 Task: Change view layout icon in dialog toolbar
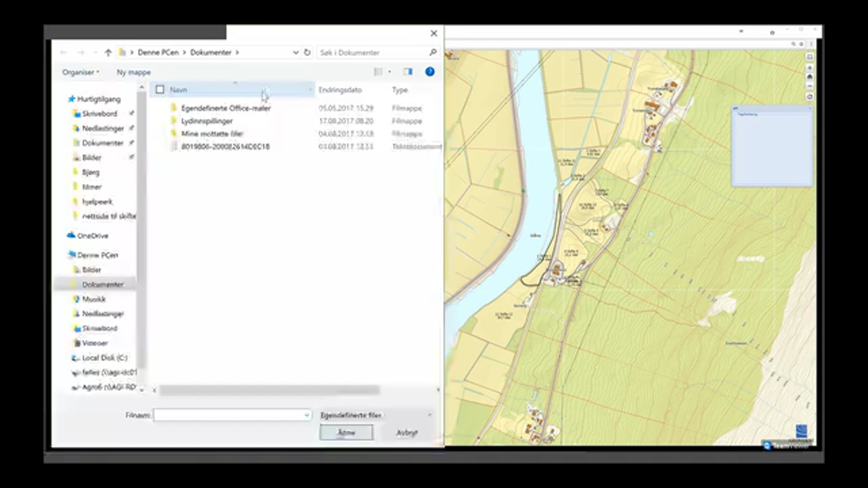(378, 72)
